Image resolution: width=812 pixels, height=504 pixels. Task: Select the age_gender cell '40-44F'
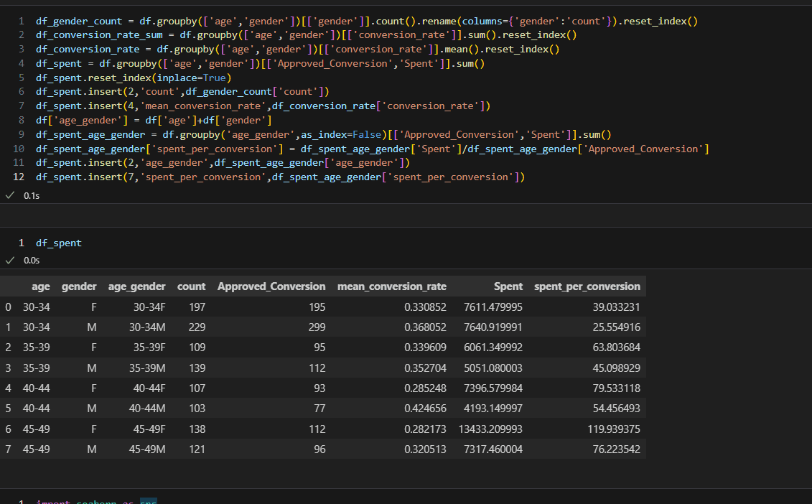point(149,388)
